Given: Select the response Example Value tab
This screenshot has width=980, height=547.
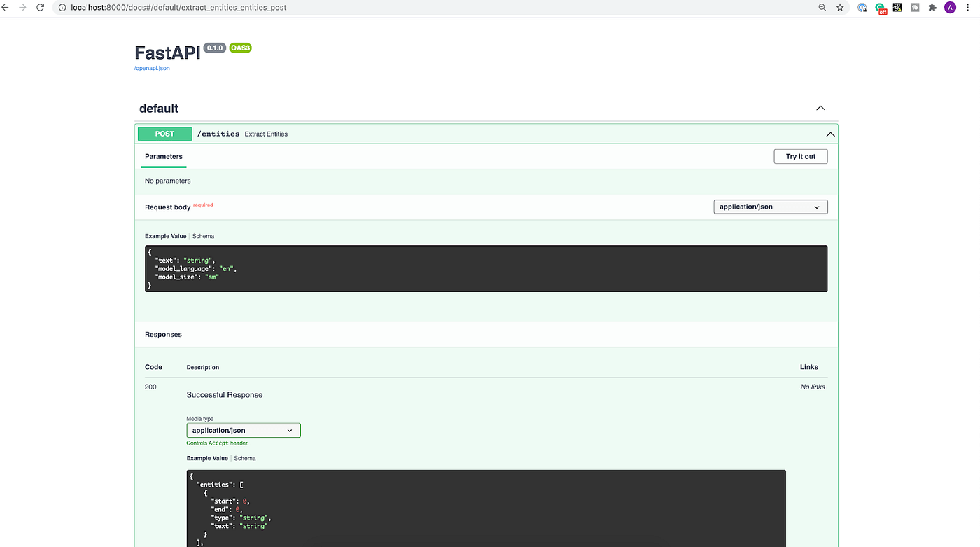Looking at the screenshot, I should (207, 458).
